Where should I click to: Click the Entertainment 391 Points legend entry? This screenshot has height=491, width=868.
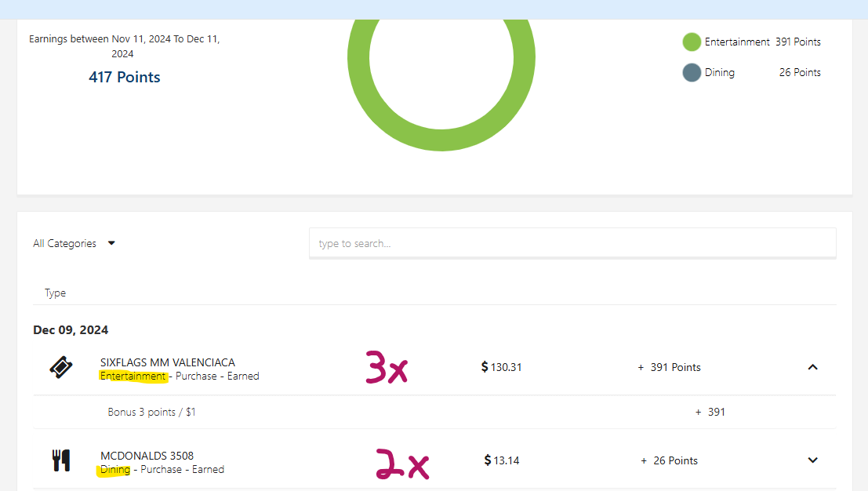[751, 42]
